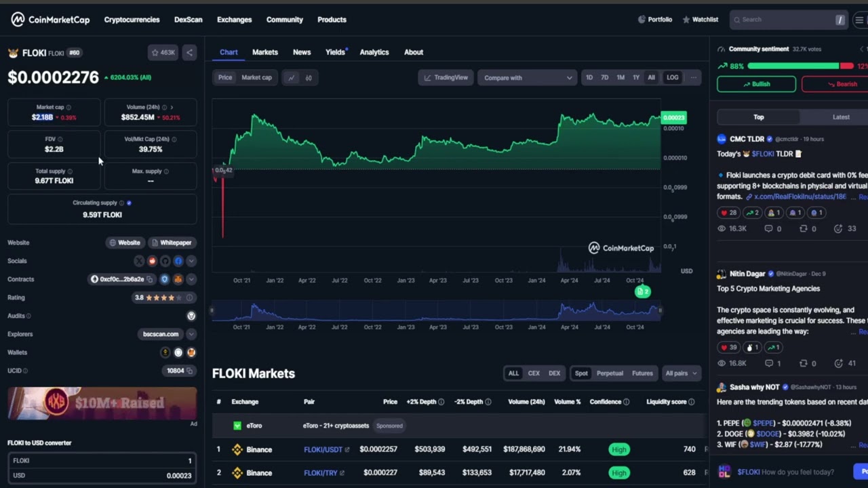Open the Reddit social icon
Viewport: 868px width, 488px height.
point(152,261)
